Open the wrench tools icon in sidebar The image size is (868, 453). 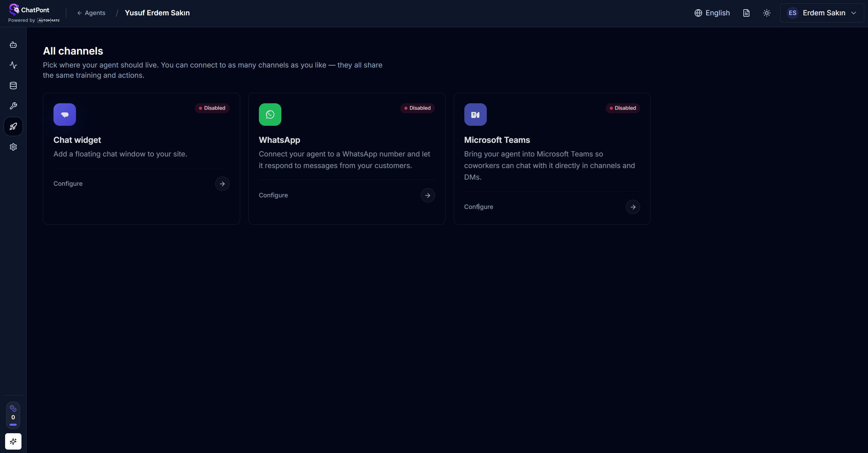pyautogui.click(x=13, y=106)
